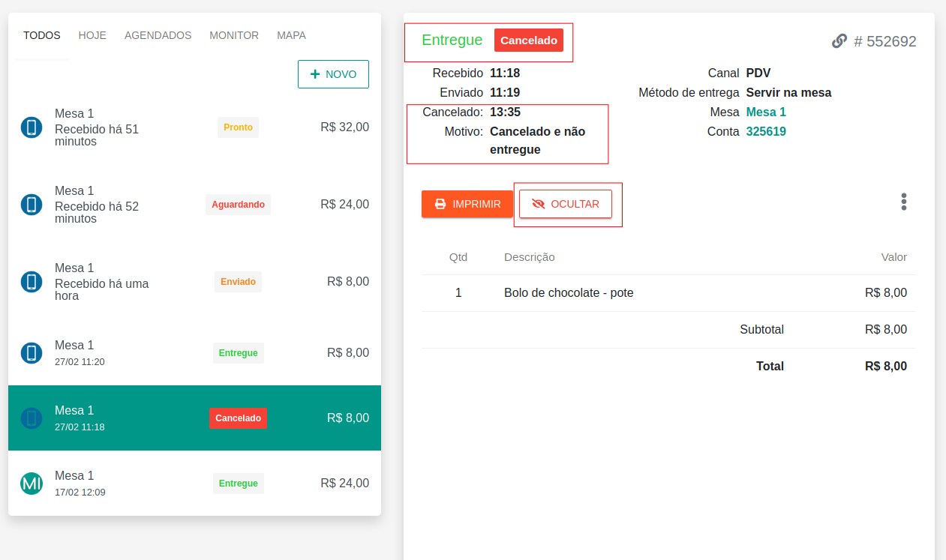Viewport: 946px width, 560px height.
Task: Hide the order with Ocultar button
Action: (x=566, y=204)
